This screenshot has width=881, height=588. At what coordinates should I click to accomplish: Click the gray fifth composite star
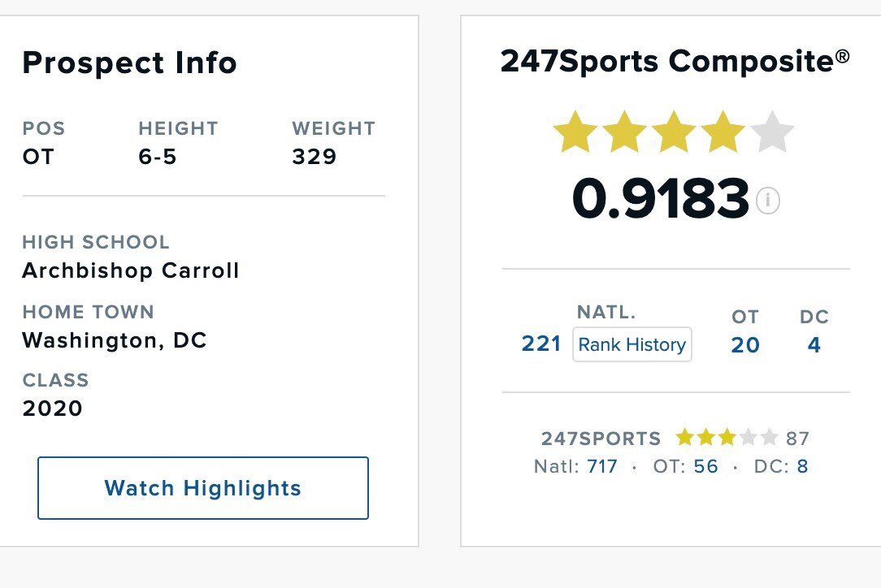pos(772,133)
